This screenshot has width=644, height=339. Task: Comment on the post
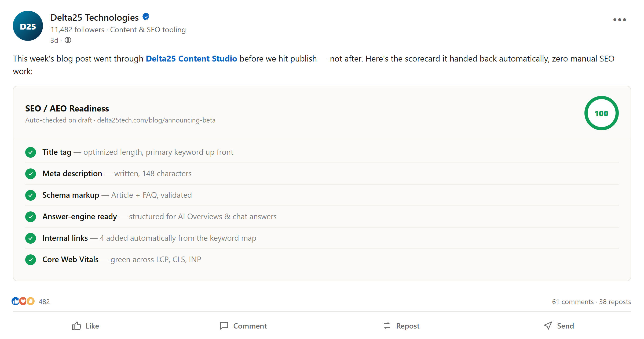[243, 326]
